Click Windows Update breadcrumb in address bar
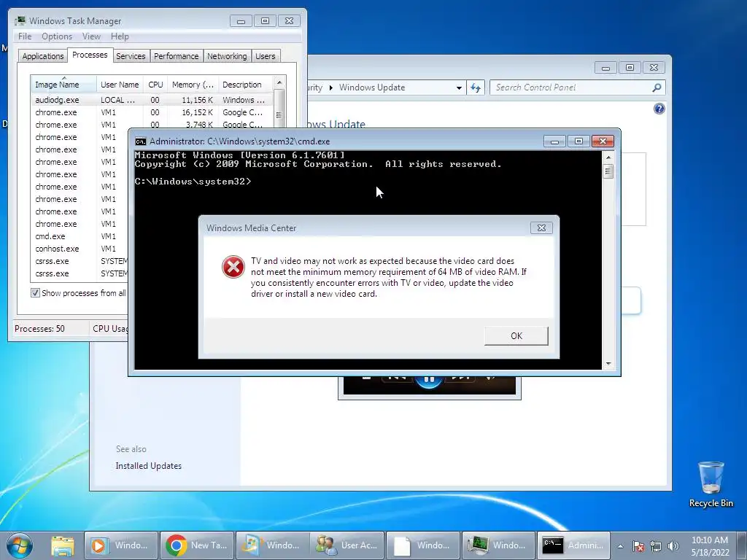 pos(371,87)
